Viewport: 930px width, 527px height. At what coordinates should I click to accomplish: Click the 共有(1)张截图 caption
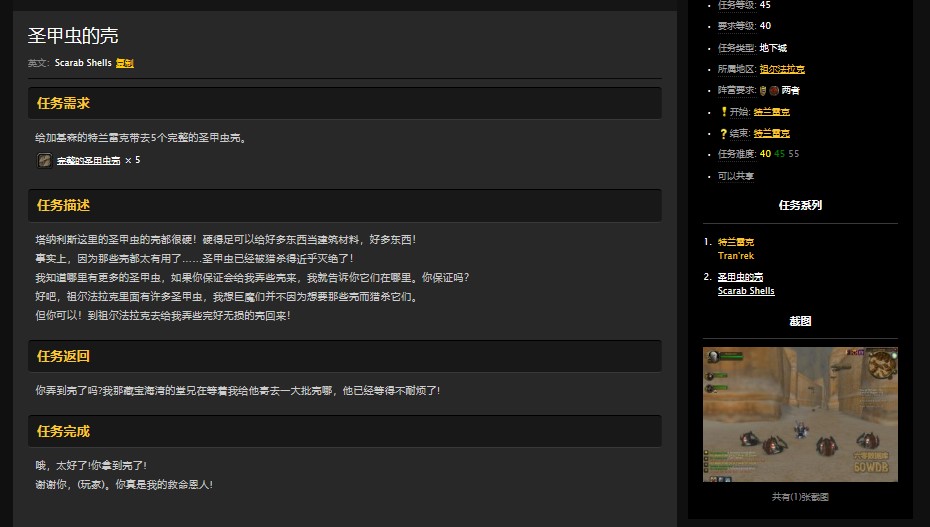click(800, 497)
